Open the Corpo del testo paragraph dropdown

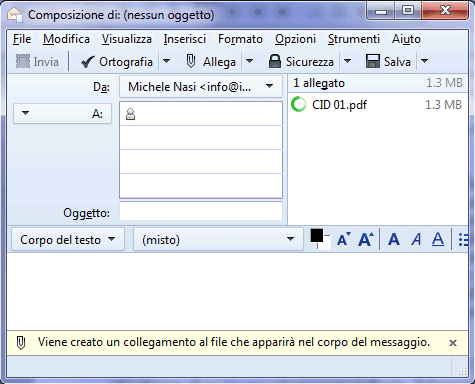coord(68,240)
